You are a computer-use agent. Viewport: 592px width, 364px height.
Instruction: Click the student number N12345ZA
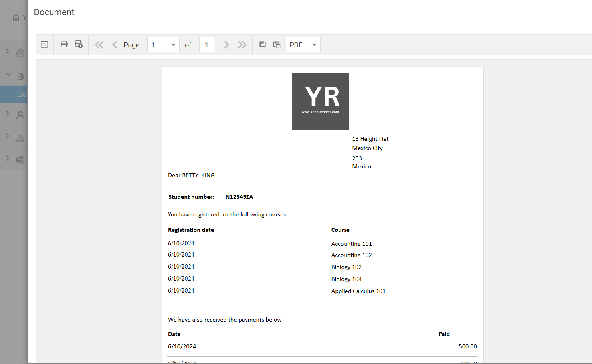point(239,197)
